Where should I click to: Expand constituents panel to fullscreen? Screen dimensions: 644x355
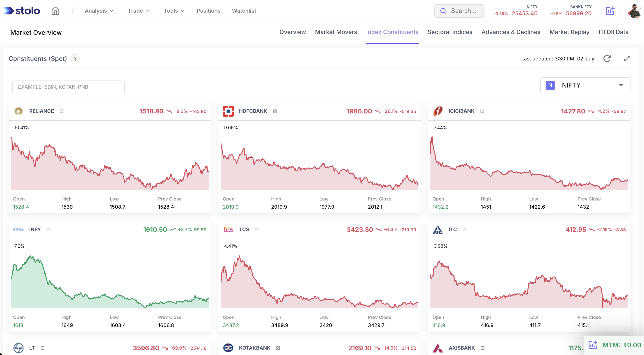point(626,59)
